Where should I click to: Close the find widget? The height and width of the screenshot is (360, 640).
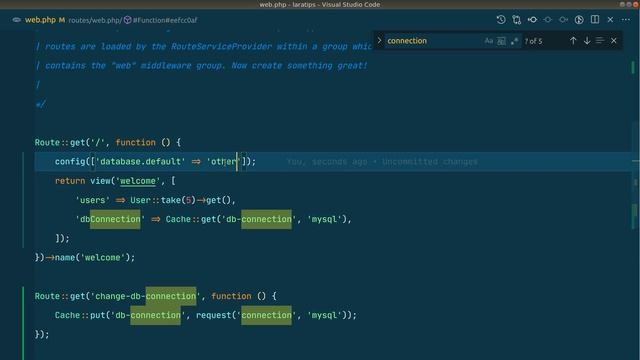(614, 41)
